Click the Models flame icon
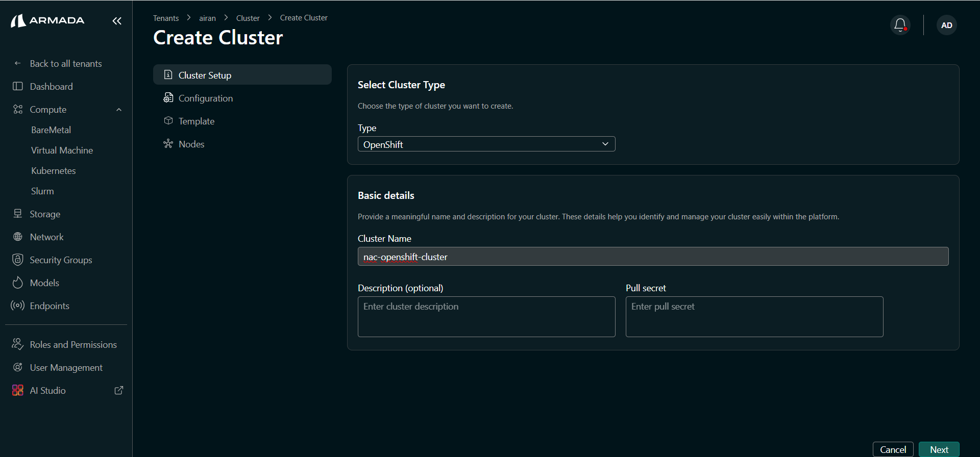 (x=18, y=283)
